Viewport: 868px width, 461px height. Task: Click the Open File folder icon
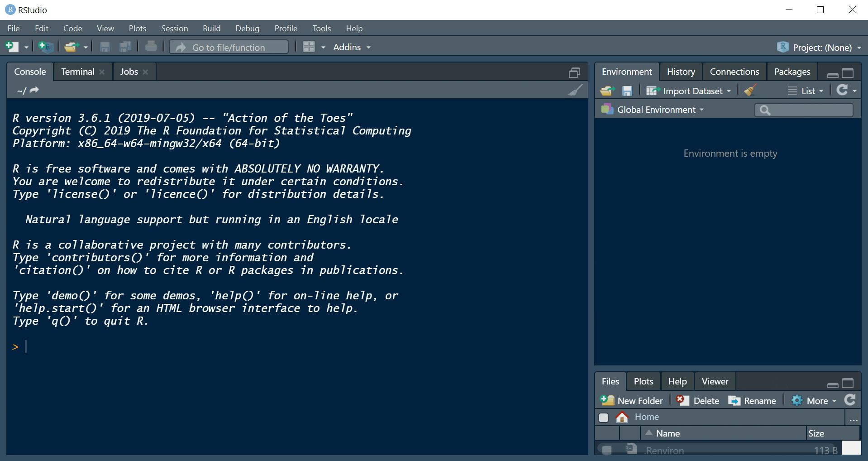point(71,47)
